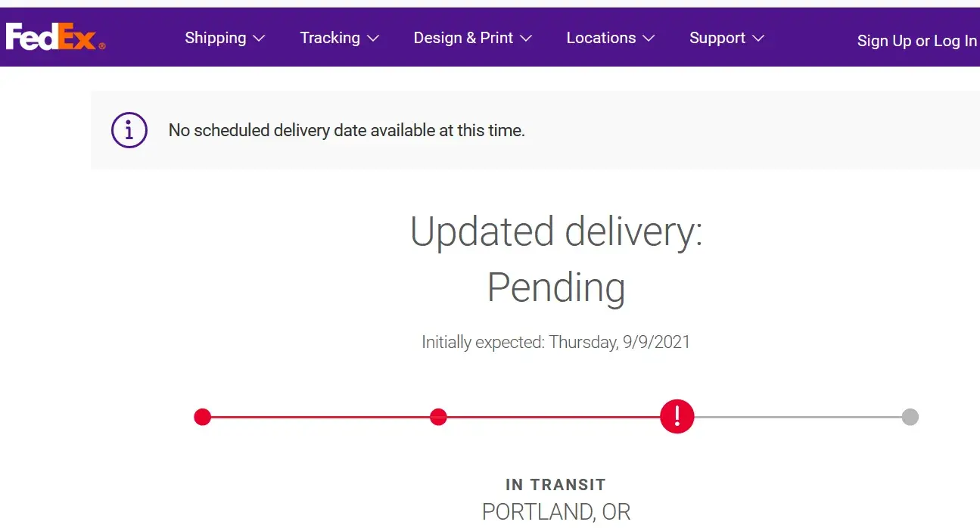980x528 pixels.
Task: Click the gray final delivery dot
Action: pyautogui.click(x=910, y=417)
